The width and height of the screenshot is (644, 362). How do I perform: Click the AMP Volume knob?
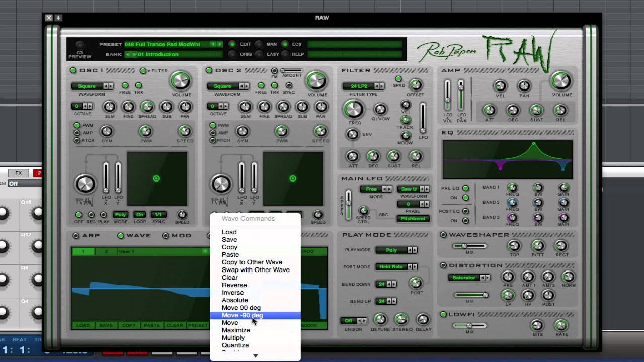click(561, 81)
